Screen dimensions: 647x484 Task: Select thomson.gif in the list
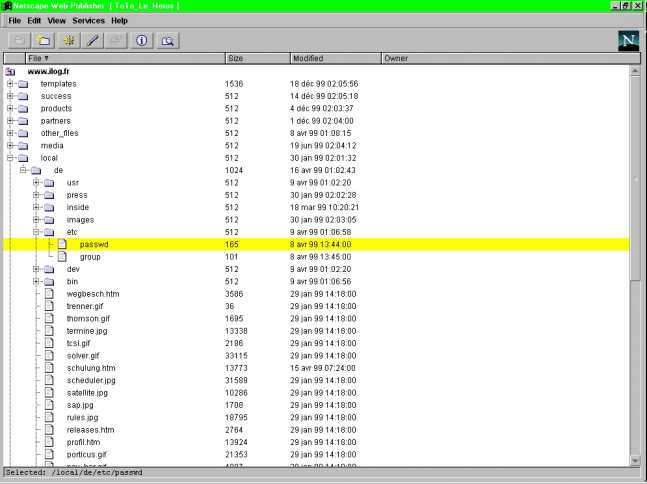(88, 319)
